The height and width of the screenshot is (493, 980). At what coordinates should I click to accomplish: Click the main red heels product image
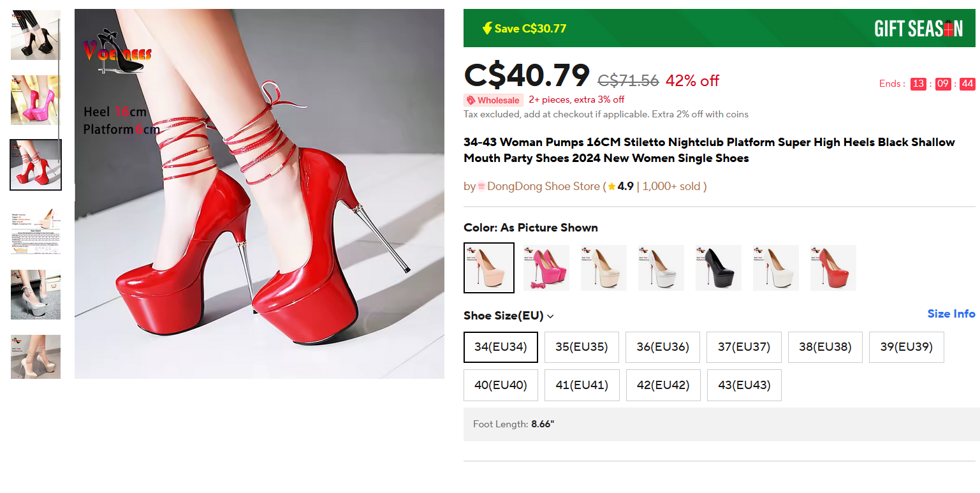260,194
